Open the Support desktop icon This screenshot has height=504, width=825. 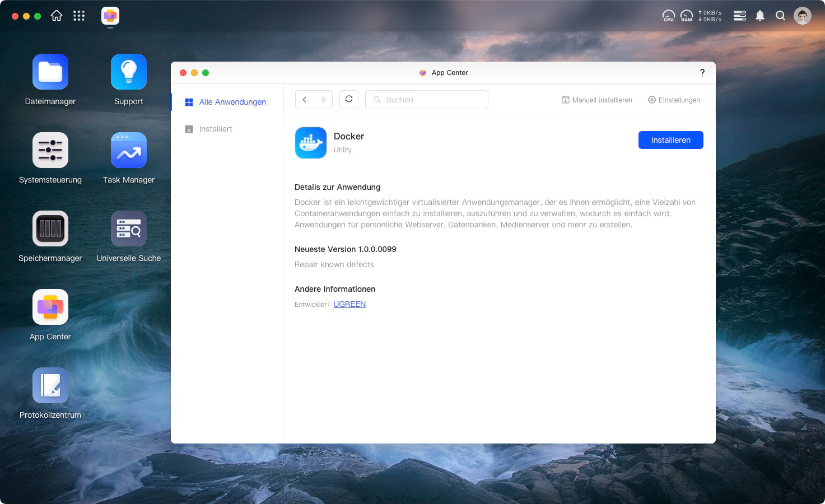point(129,72)
